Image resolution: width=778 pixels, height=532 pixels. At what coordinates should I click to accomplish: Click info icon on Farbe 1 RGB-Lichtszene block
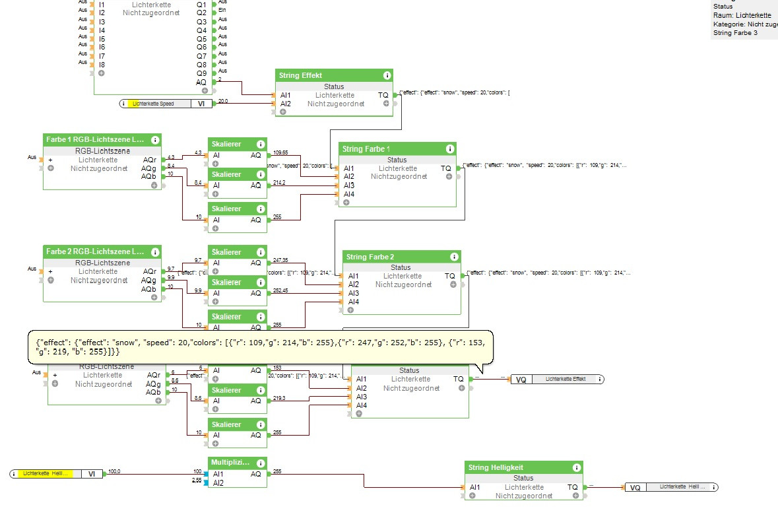pyautogui.click(x=155, y=140)
